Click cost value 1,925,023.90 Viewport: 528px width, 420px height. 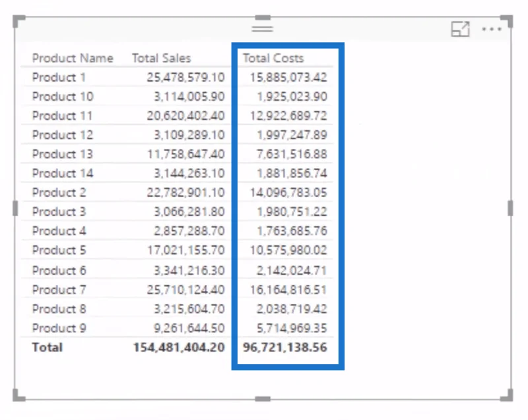pyautogui.click(x=292, y=96)
